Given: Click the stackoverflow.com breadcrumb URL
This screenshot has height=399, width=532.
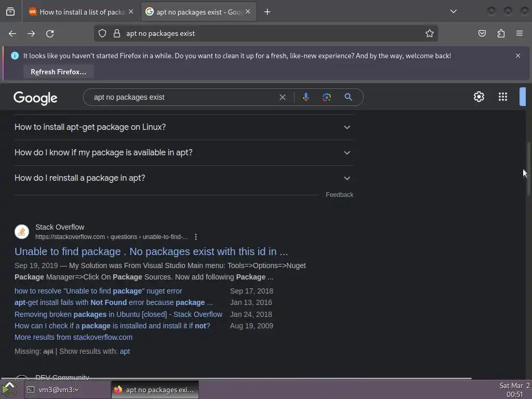Looking at the screenshot, I should 112,237.
